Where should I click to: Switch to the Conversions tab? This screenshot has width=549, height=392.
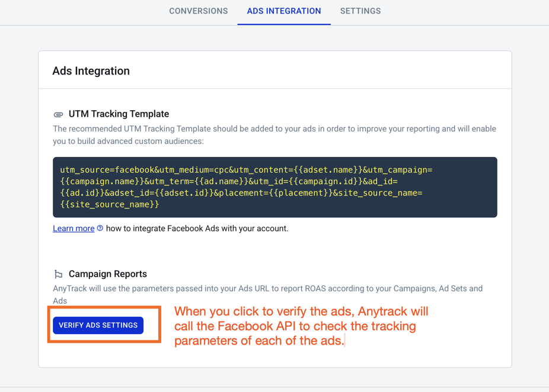point(198,11)
